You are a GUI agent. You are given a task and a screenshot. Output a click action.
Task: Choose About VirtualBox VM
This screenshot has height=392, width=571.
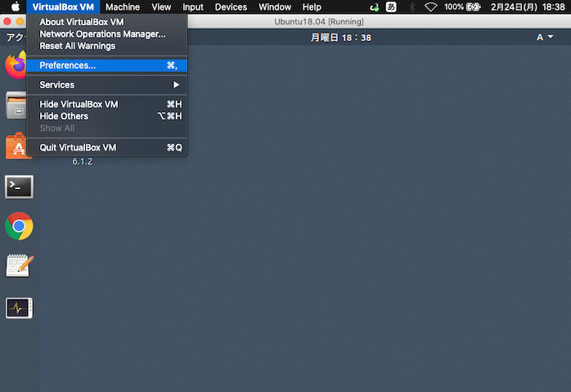[107, 22]
